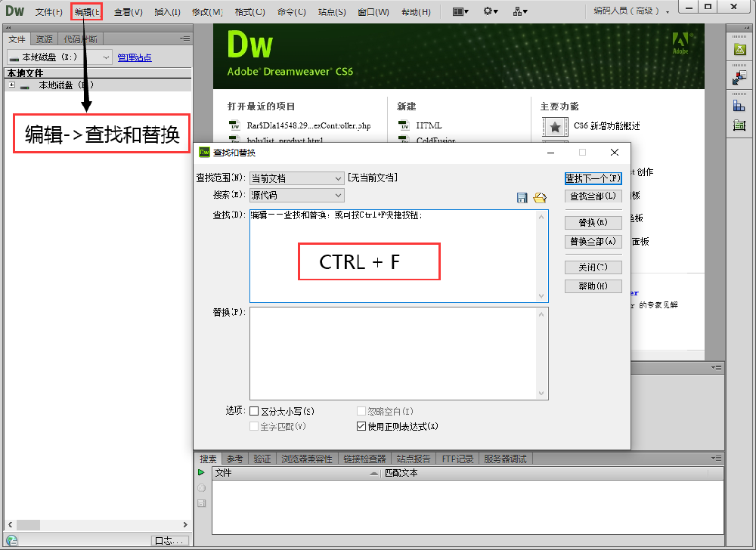Switch to the 浏览器兼容性 tab
Screen dimensions: 756x550
click(x=307, y=459)
